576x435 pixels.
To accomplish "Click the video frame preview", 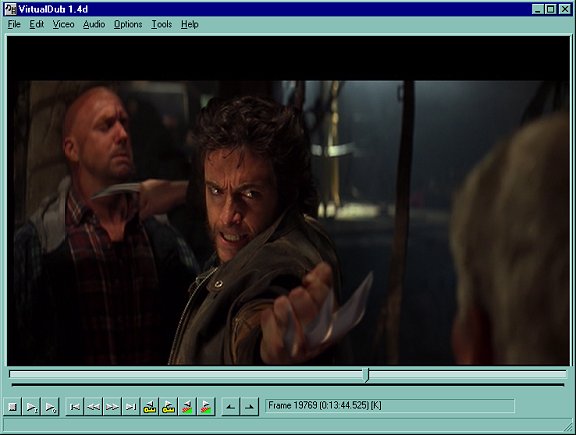I will click(x=288, y=201).
